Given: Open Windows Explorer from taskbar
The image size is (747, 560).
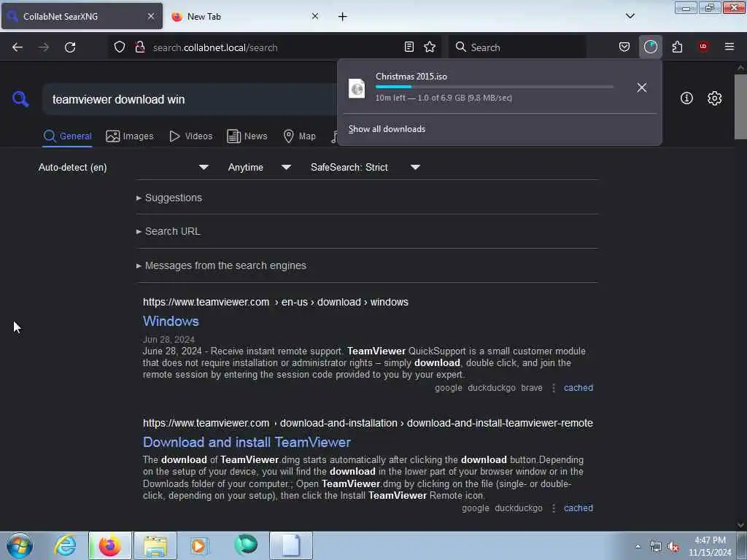Looking at the screenshot, I should [155, 545].
